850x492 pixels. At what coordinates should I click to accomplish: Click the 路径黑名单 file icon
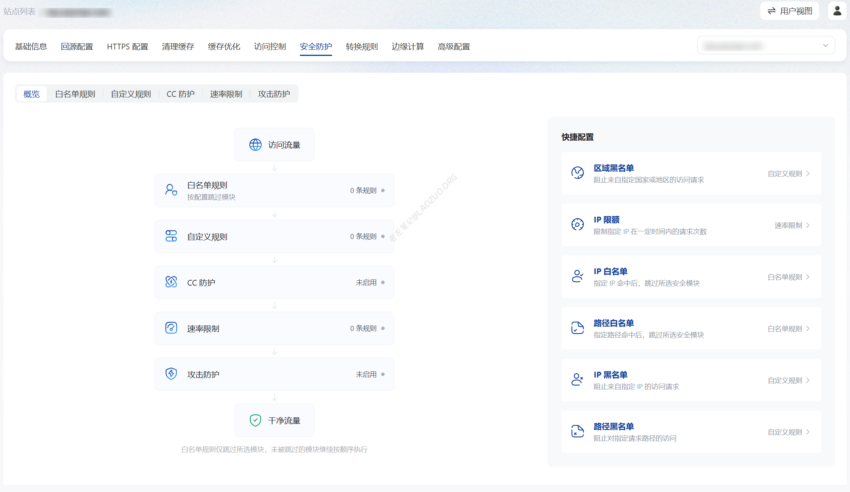[577, 431]
